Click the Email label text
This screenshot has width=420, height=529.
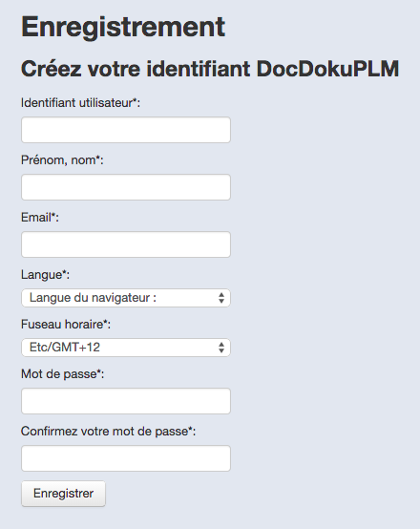pyautogui.click(x=40, y=218)
